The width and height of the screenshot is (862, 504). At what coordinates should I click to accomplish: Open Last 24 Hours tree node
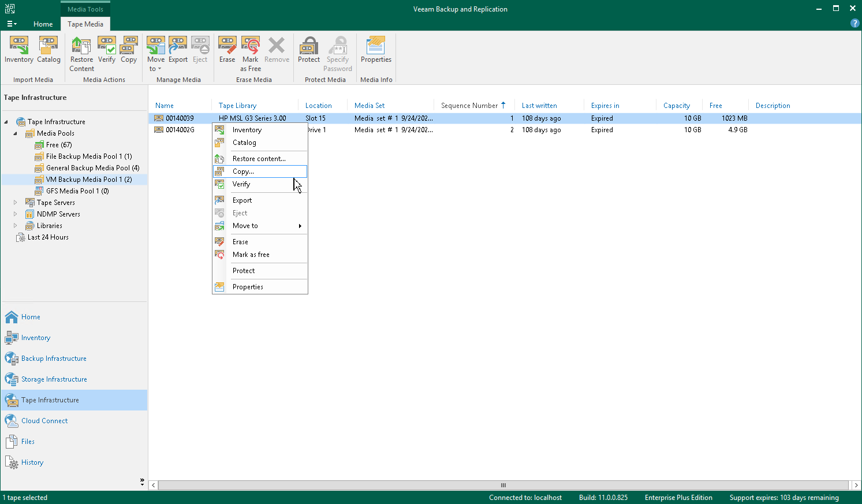(48, 237)
